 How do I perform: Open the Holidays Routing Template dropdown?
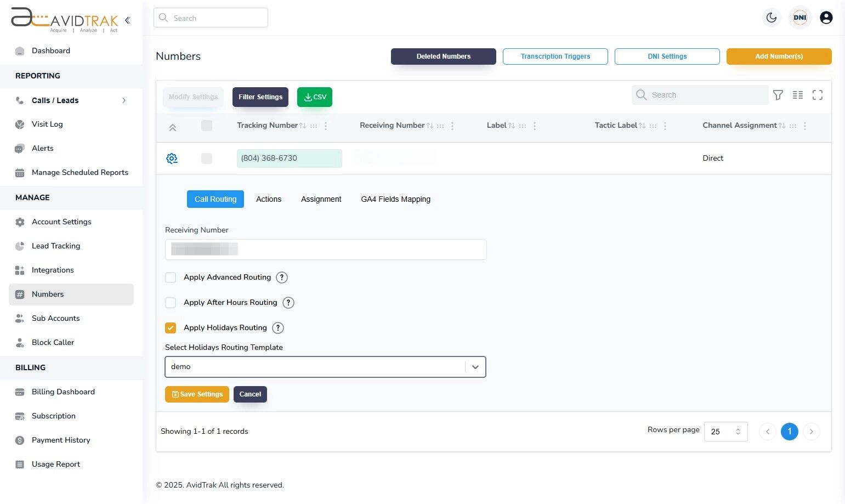point(474,366)
